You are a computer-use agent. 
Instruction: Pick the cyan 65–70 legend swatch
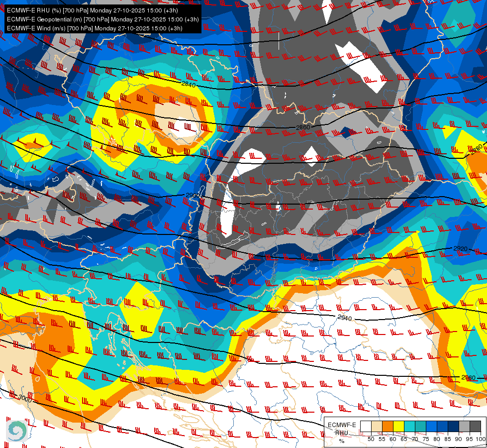[409, 426]
